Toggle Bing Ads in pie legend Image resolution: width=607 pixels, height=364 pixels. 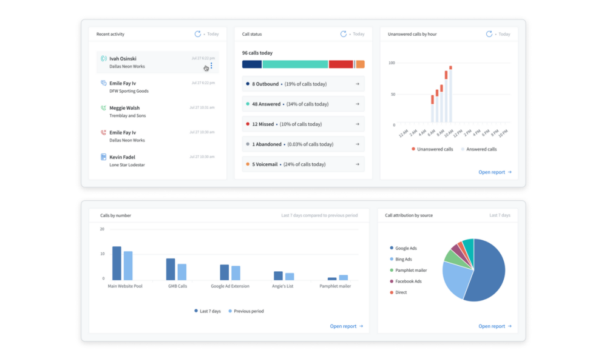pyautogui.click(x=401, y=259)
